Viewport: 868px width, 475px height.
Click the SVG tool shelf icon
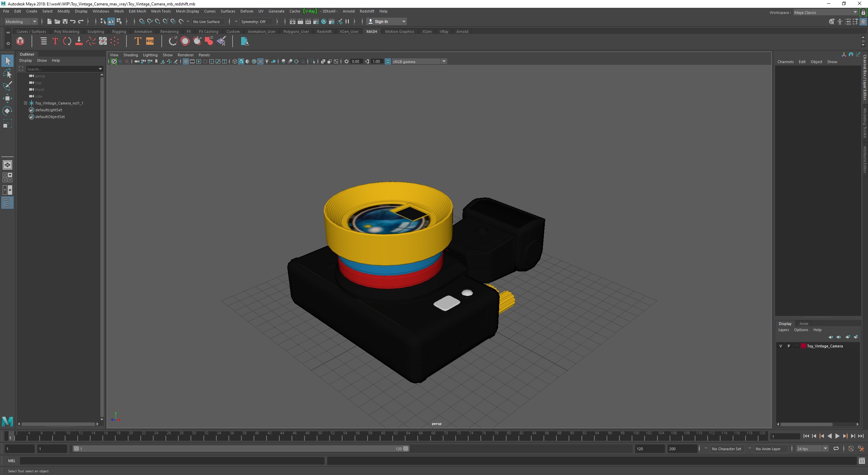tap(150, 41)
